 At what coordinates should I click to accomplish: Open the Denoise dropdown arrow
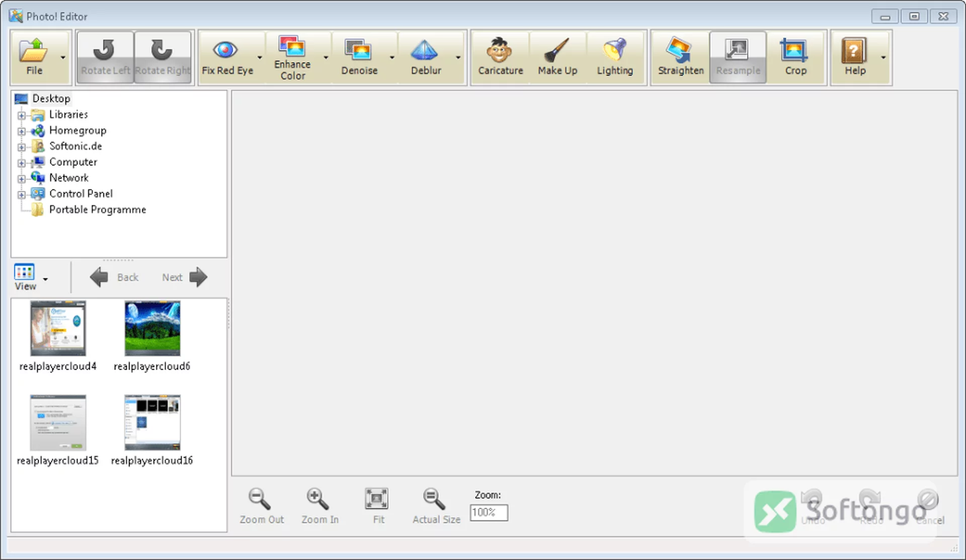pos(392,57)
